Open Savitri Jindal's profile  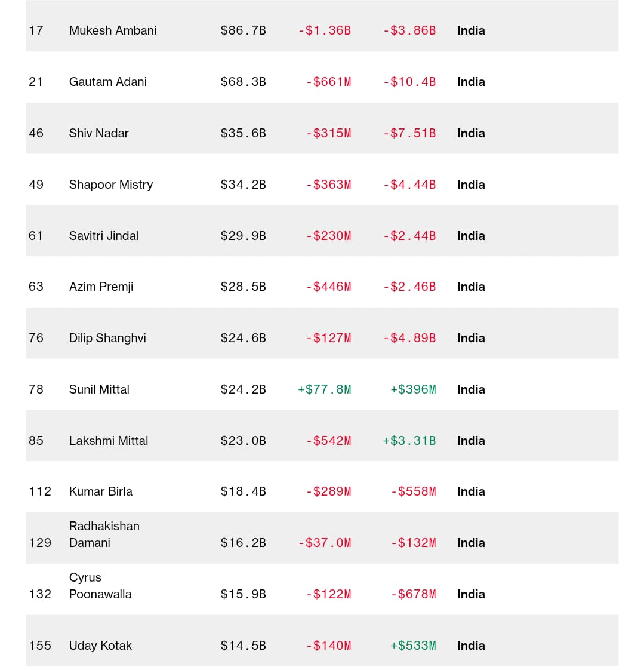(104, 236)
